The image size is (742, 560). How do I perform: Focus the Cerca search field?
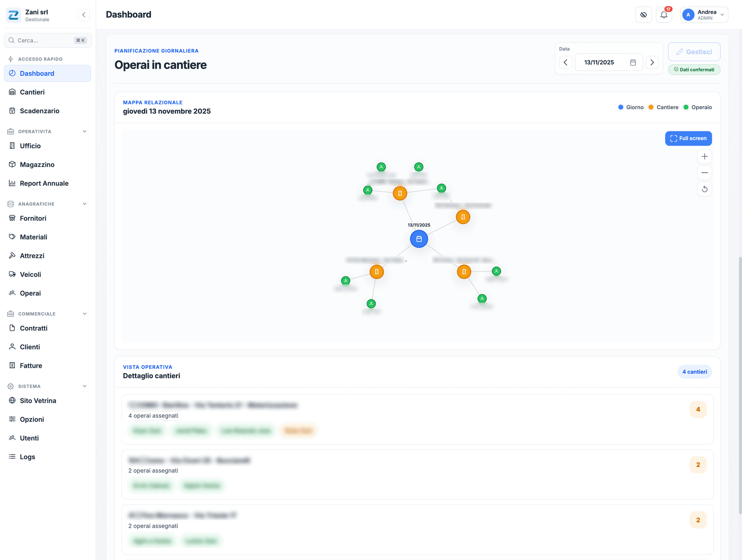[x=48, y=40]
